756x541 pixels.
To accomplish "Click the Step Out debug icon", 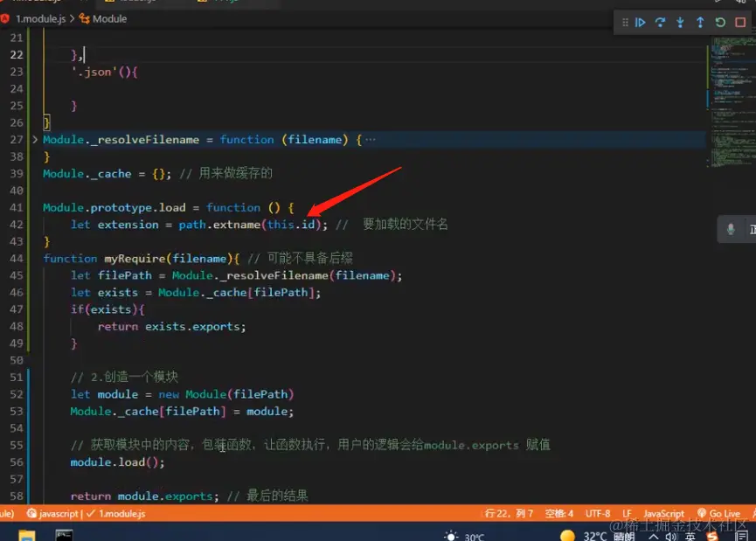I will point(700,22).
